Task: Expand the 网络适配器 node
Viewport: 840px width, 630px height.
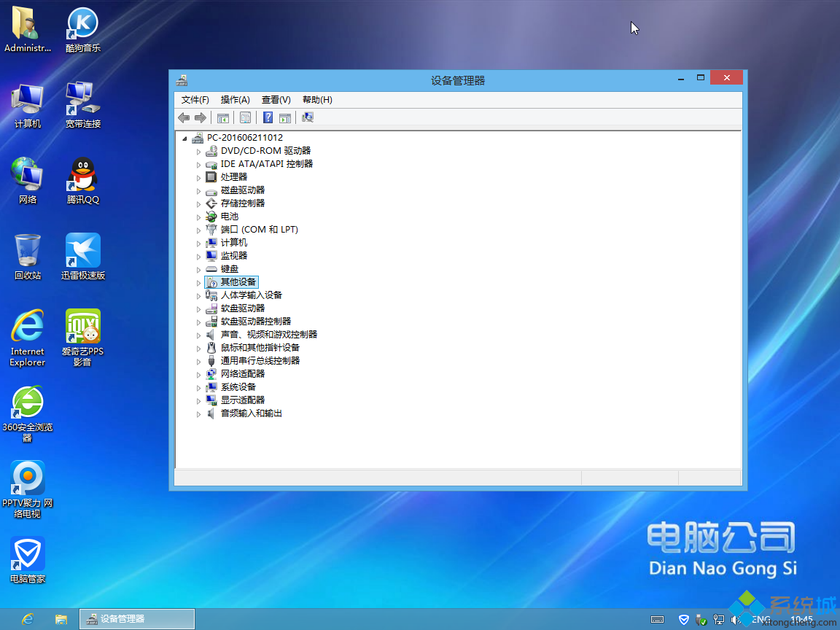Action: 198,373
